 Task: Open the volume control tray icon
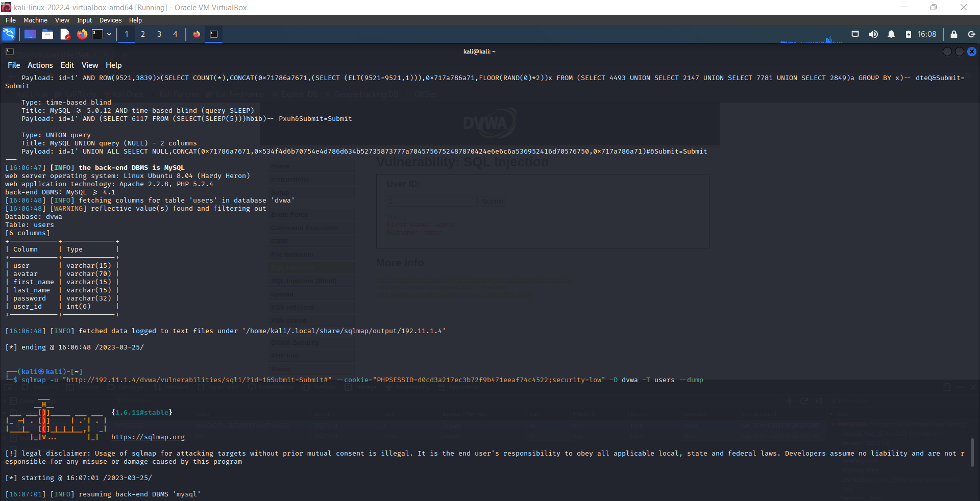coord(873,34)
